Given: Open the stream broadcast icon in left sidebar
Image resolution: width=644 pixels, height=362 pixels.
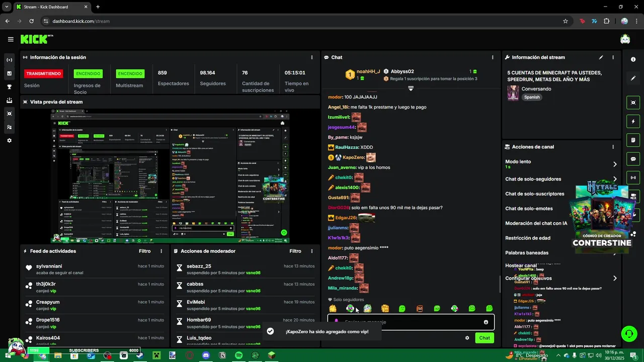Looking at the screenshot, I should (x=9, y=60).
